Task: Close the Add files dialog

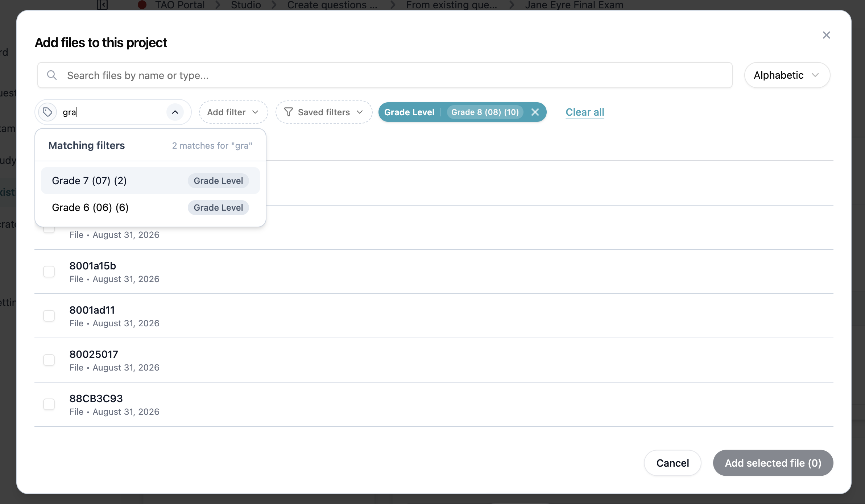Action: 826,35
